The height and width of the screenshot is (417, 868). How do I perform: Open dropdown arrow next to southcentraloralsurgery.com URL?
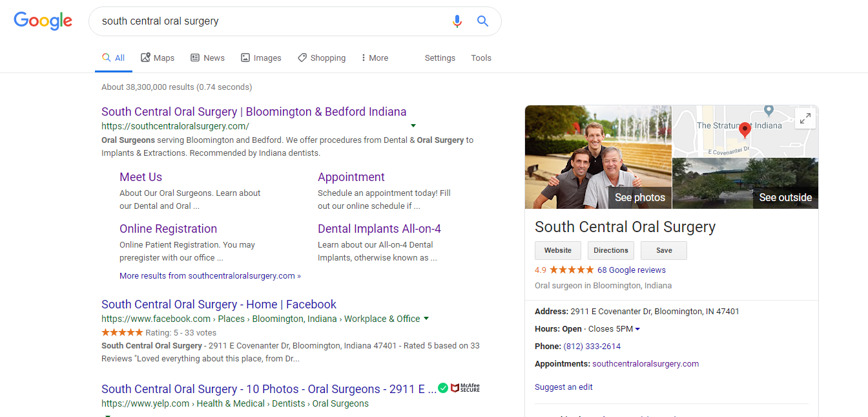click(x=413, y=125)
